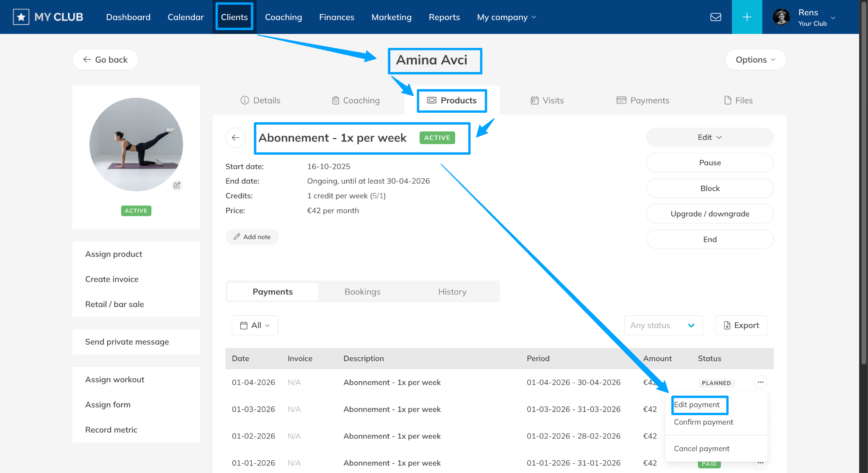Switch to the Bookings tab
Viewport: 868px width, 473px height.
(x=362, y=292)
